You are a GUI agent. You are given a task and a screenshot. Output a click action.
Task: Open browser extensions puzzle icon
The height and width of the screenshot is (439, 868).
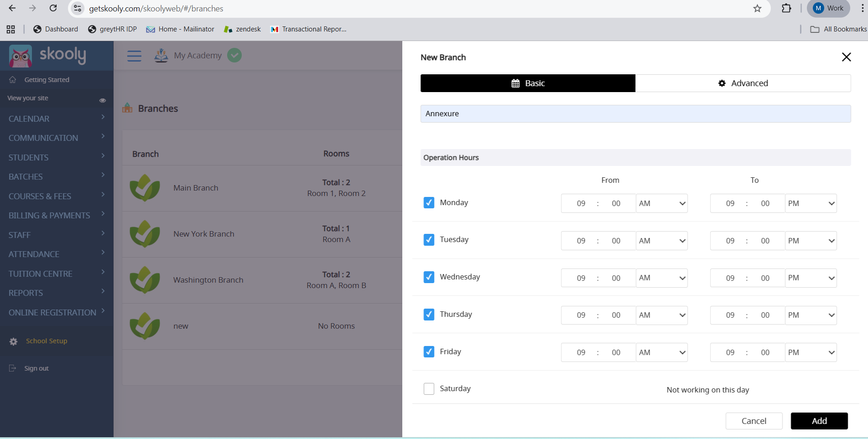pos(786,9)
